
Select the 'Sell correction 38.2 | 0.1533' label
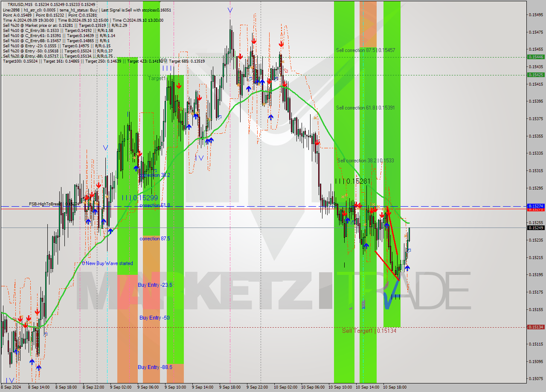pyautogui.click(x=366, y=161)
